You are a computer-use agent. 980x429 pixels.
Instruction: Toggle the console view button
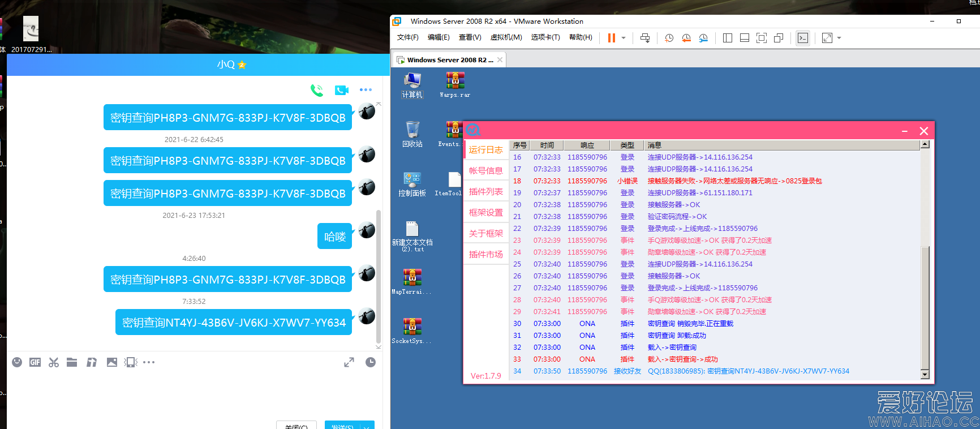click(x=803, y=38)
